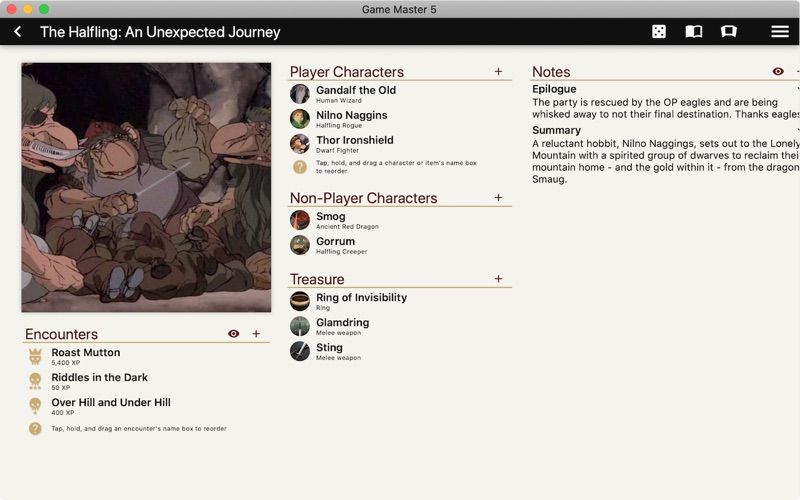Add a new Player Character

(498, 71)
